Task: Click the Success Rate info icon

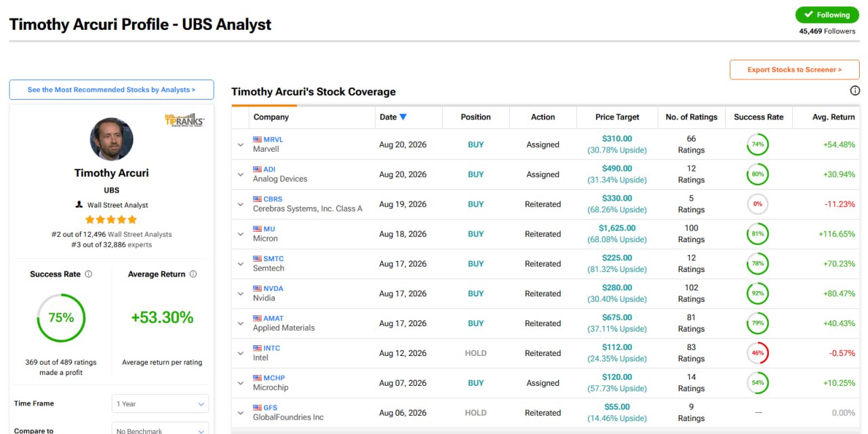Action: pos(89,274)
